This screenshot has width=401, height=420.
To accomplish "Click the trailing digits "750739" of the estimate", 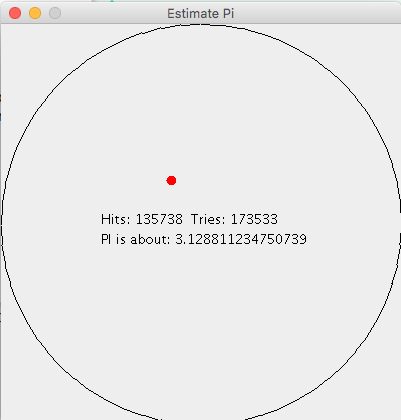I will 284,239.
